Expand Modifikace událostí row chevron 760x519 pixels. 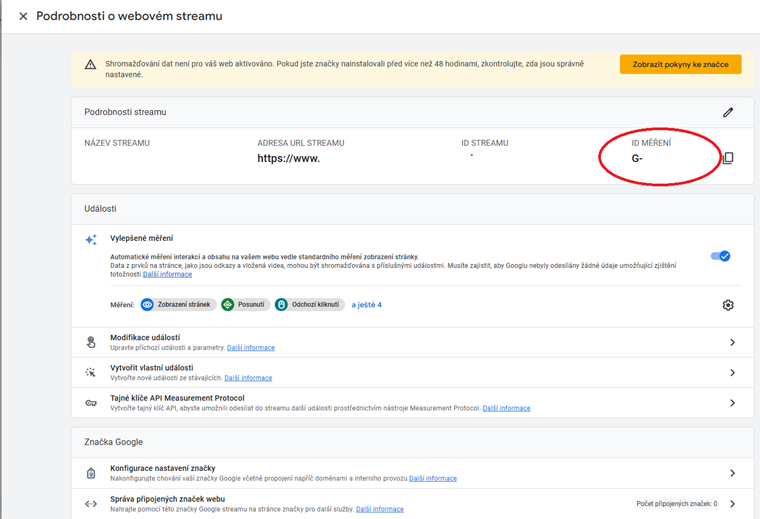[732, 342]
